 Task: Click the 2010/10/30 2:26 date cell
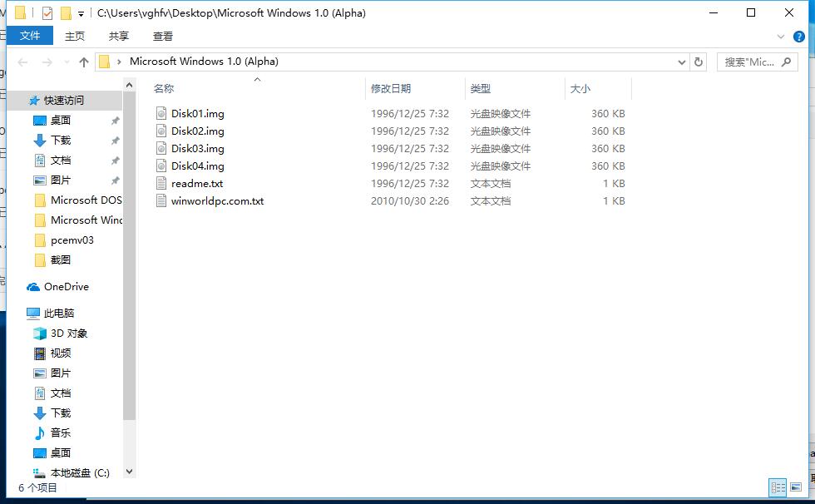pos(409,201)
